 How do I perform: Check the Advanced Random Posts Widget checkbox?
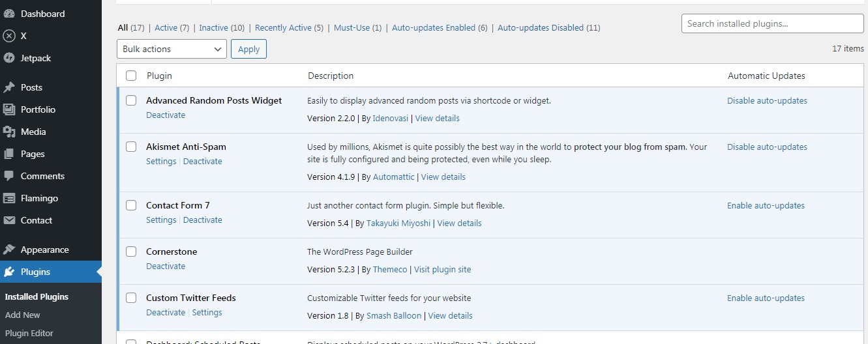[131, 100]
